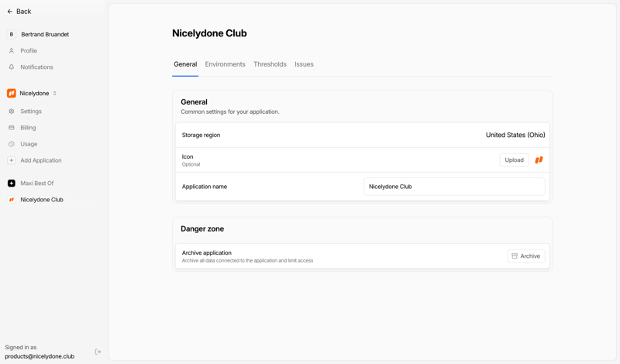Click the Archive application label text
The width and height of the screenshot is (620, 364).
(x=207, y=253)
